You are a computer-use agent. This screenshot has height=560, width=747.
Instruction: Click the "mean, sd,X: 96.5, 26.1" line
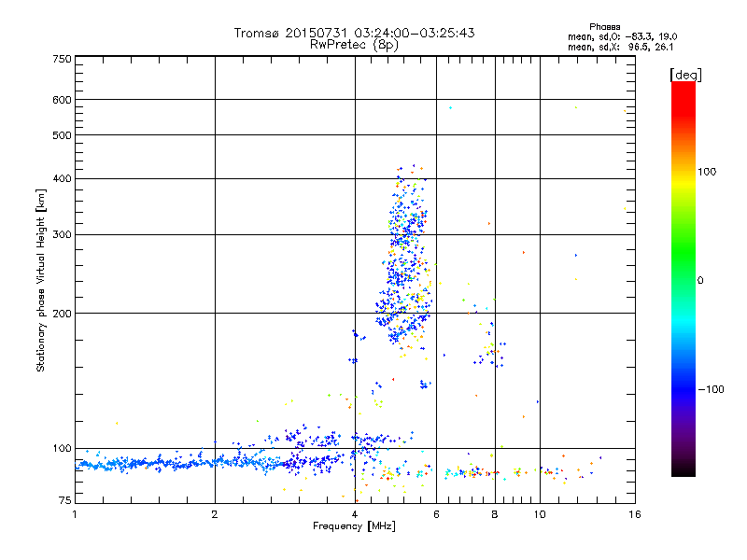coord(620,48)
